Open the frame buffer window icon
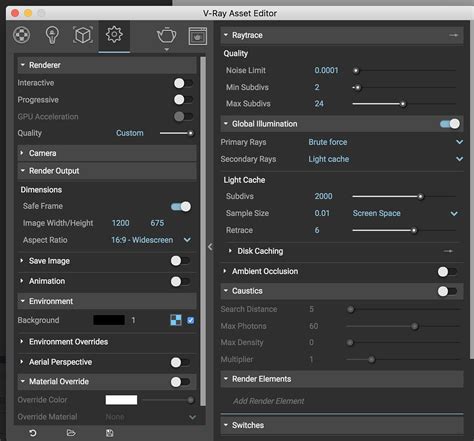Viewport: 474px width, 441px height. pyautogui.click(x=198, y=36)
